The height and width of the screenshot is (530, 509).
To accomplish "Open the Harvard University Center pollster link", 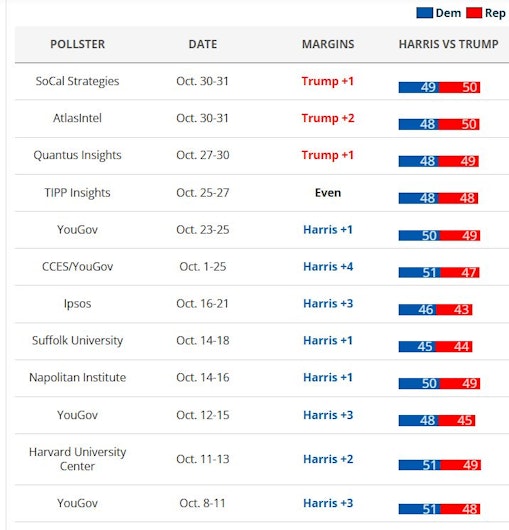I will point(77,459).
